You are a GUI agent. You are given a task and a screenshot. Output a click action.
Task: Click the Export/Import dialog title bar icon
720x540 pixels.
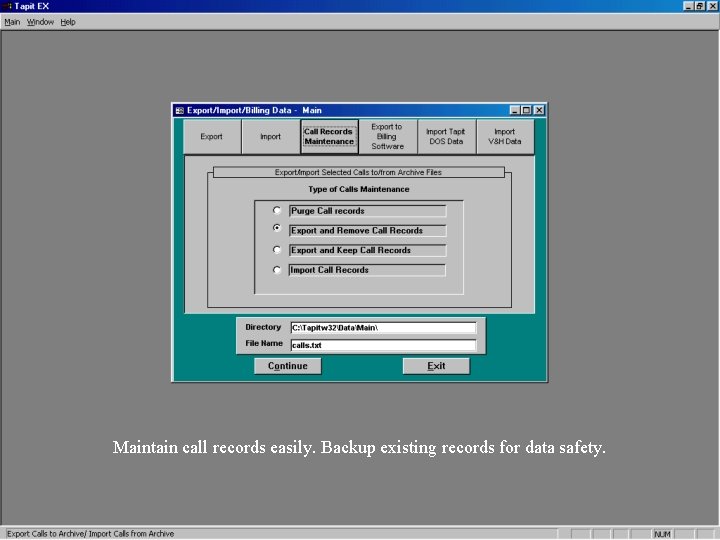pyautogui.click(x=180, y=110)
